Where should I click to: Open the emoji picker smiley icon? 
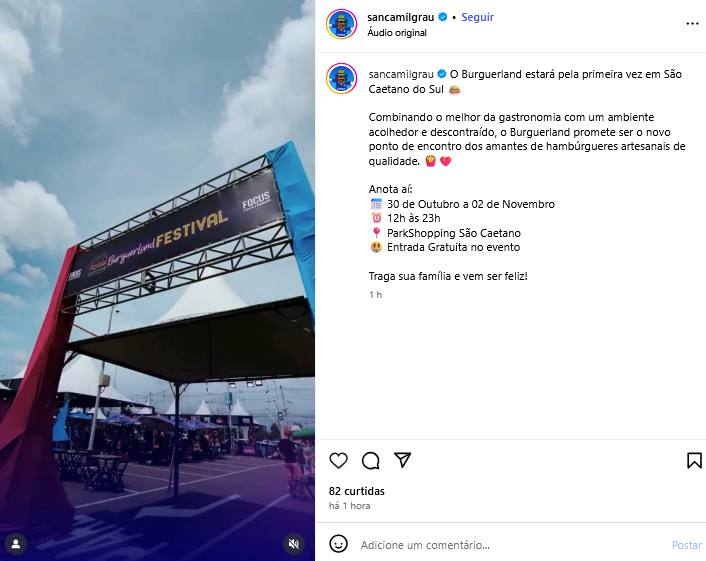point(338,544)
